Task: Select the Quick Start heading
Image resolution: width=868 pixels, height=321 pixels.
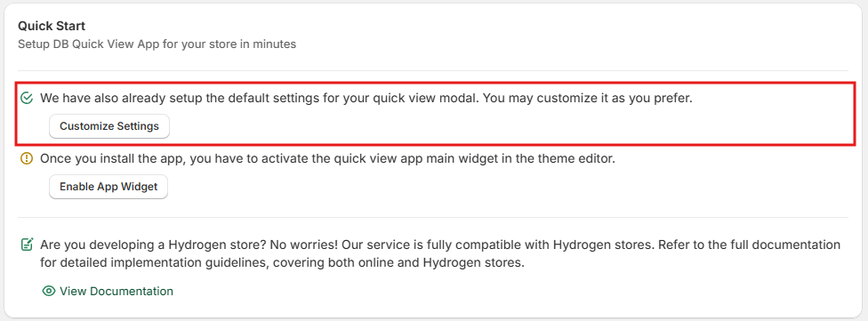Action: coord(52,26)
